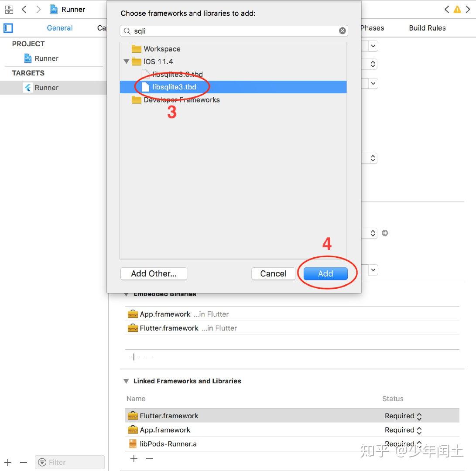Viewport: 476px width, 471px height.
Task: Cancel the frameworks chooser dialog
Action: coord(273,273)
